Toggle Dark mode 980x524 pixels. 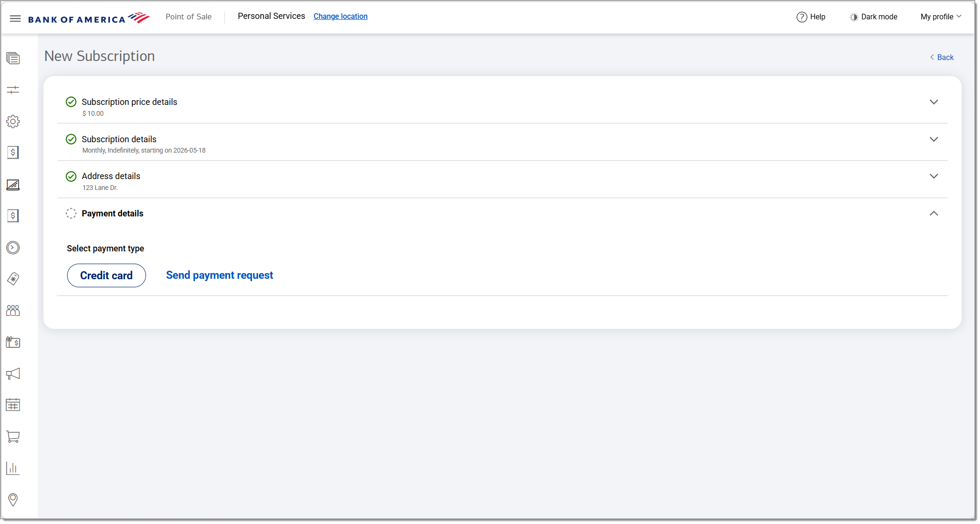pos(873,17)
